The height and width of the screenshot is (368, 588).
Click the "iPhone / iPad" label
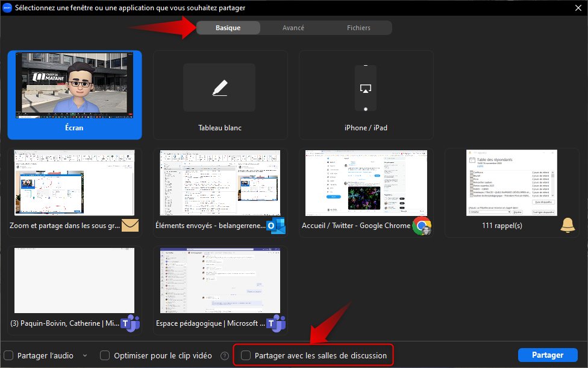pos(366,128)
